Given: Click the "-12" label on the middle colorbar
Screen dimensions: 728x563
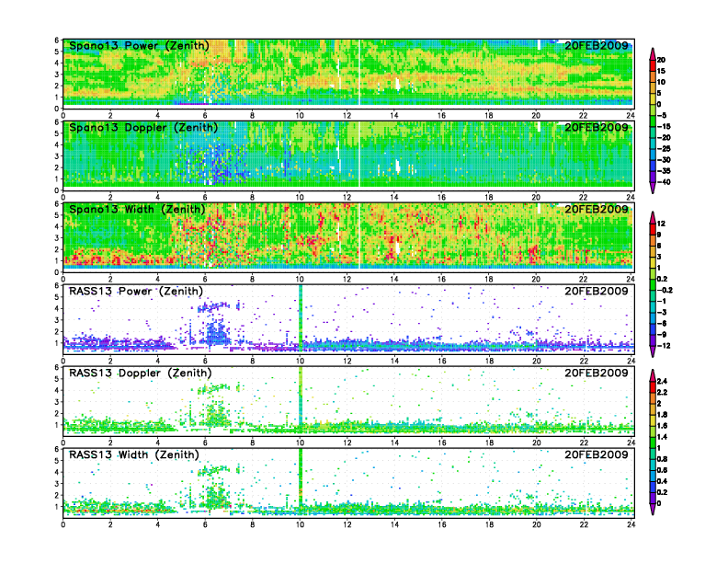Looking at the screenshot, I should pyautogui.click(x=664, y=346).
